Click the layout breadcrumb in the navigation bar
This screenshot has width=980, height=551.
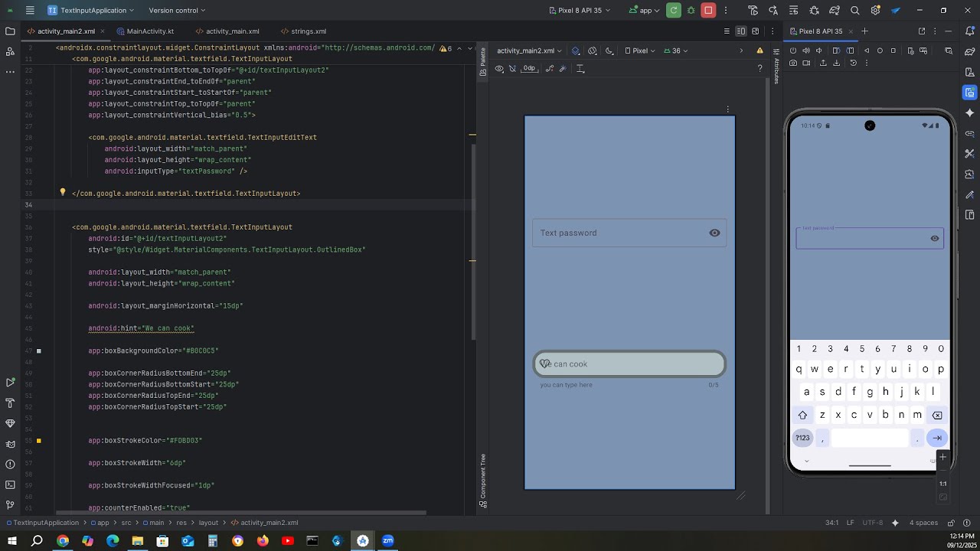208,523
